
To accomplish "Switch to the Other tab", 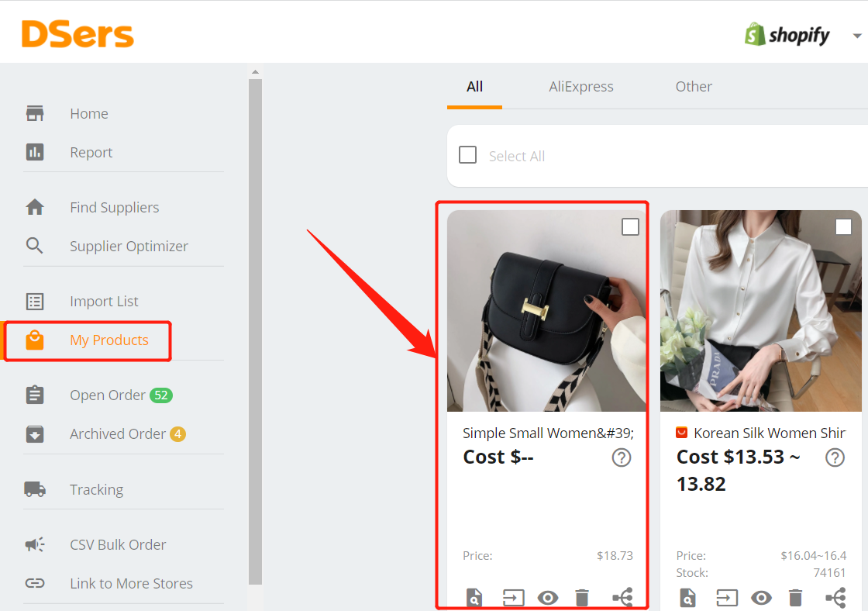I will [x=693, y=86].
